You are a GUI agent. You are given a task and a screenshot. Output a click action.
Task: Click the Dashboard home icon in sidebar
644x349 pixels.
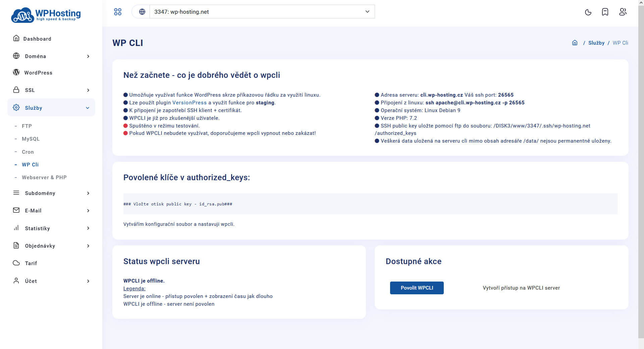pos(16,38)
